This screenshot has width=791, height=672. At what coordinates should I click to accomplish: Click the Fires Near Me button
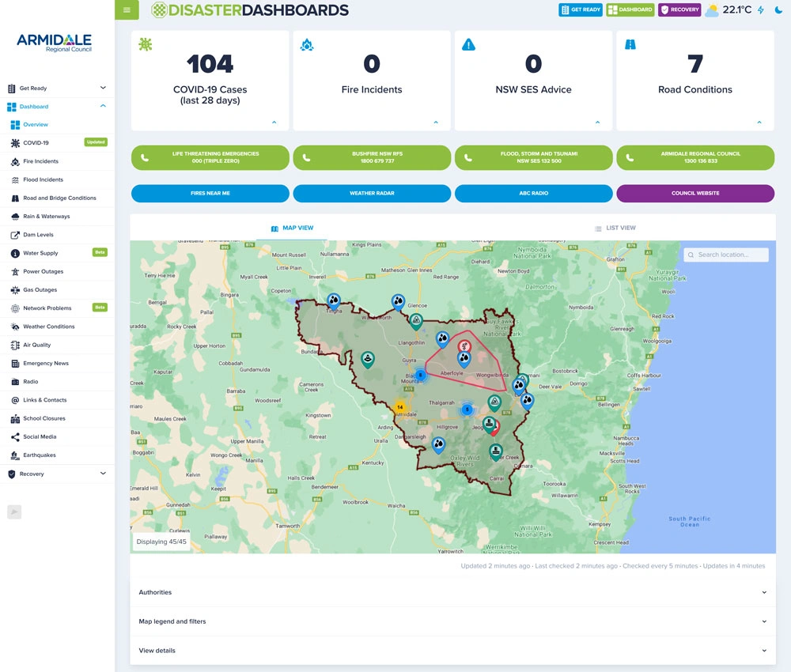click(210, 194)
